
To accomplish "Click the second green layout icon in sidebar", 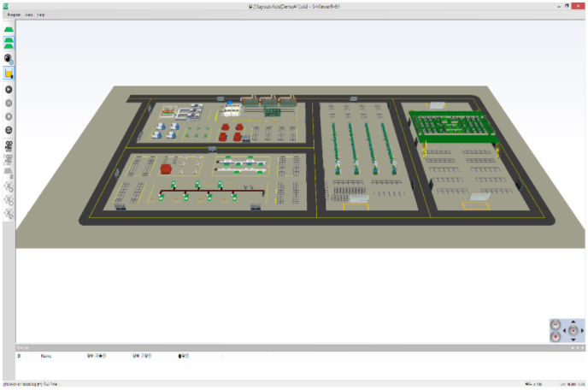I will (9, 41).
